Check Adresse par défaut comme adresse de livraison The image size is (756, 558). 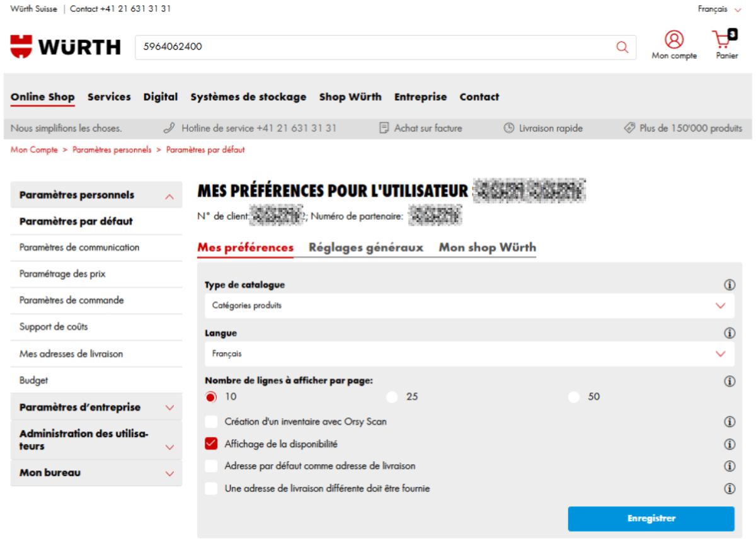click(211, 466)
